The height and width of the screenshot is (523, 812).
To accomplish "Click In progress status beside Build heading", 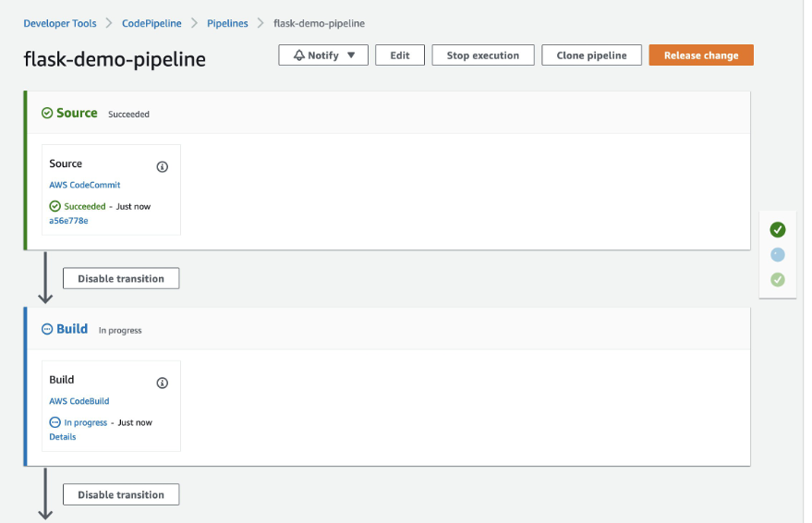I will [x=120, y=331].
